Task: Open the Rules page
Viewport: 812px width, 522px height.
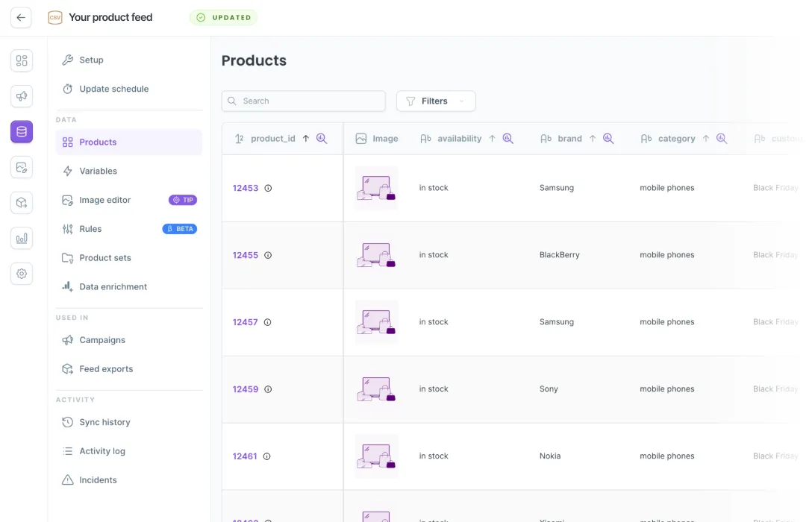Action: point(129,229)
